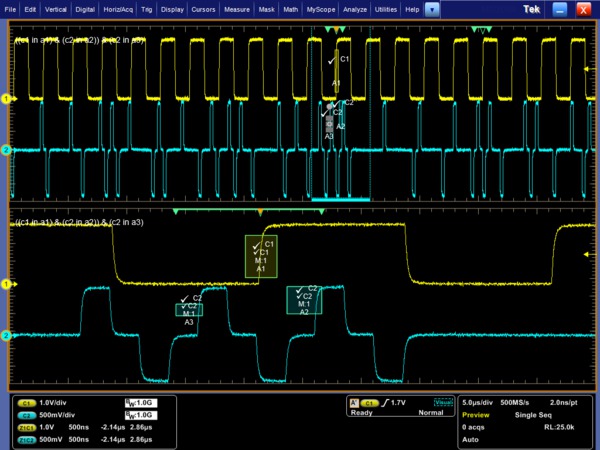The image size is (600, 450).
Task: Click the Tek logo in title bar
Action: click(x=533, y=8)
